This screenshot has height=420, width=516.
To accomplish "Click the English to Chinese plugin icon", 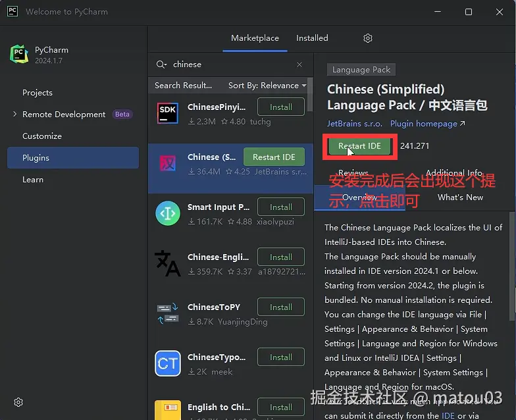I will [168, 410].
